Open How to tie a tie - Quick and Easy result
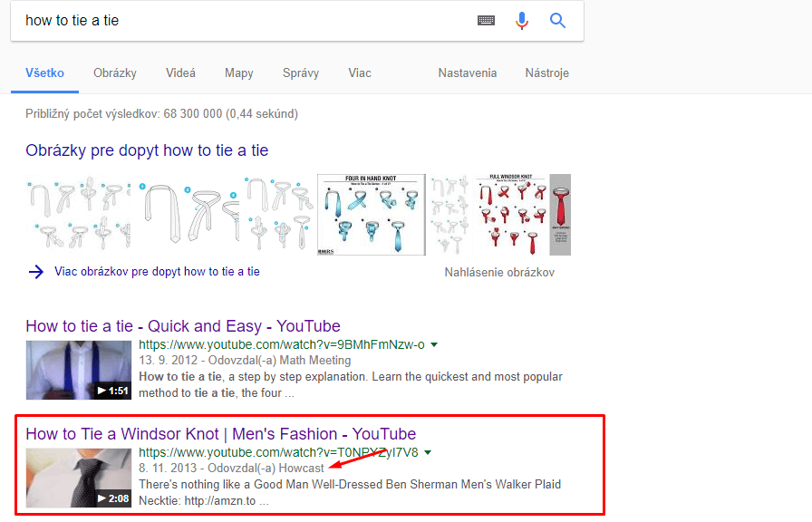The width and height of the screenshot is (812, 522). (x=183, y=326)
